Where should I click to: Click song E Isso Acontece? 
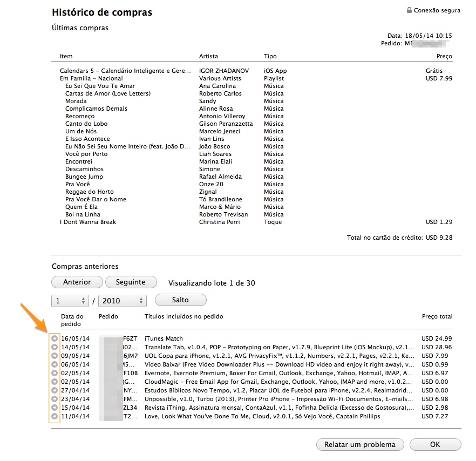coord(87,139)
